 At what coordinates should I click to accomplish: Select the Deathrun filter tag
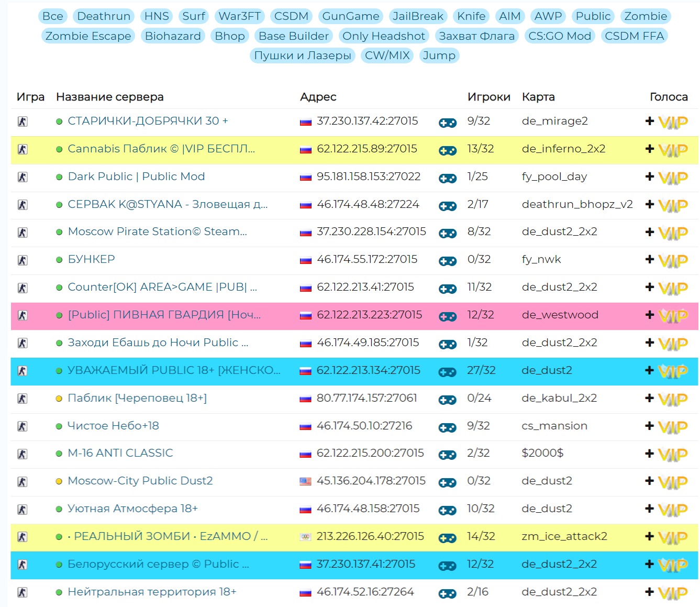[x=104, y=16]
